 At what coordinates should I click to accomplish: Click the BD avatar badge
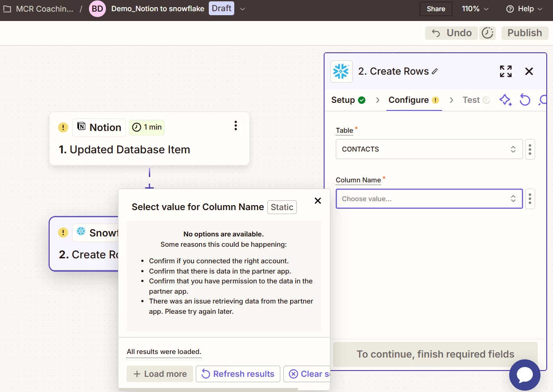(x=97, y=8)
